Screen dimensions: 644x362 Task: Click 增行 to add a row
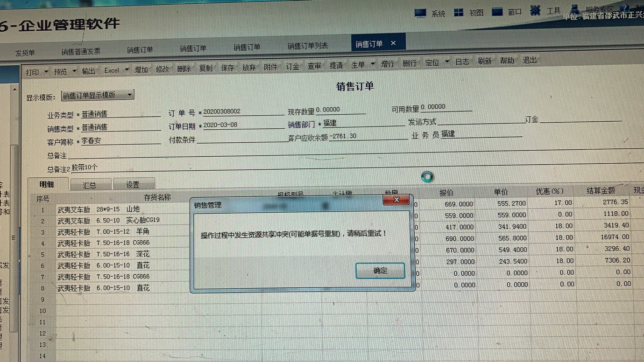coord(388,64)
